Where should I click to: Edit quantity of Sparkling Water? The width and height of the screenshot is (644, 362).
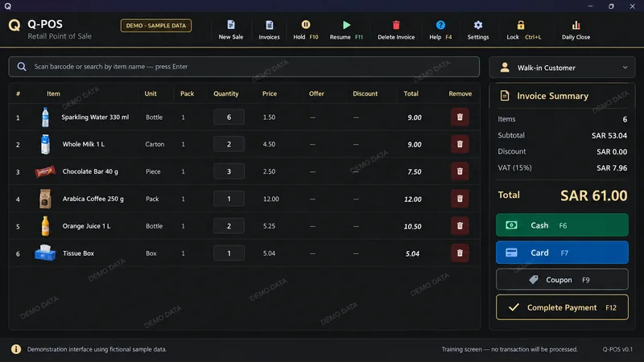229,117
